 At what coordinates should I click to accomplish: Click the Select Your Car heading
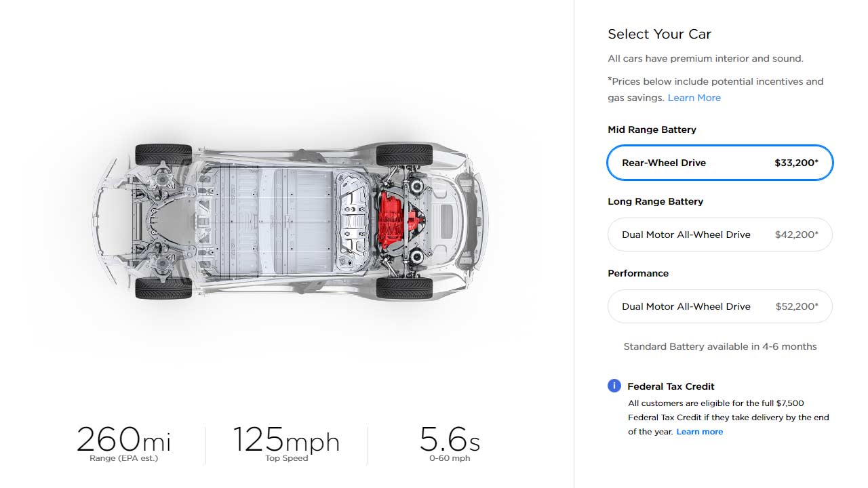(x=659, y=34)
